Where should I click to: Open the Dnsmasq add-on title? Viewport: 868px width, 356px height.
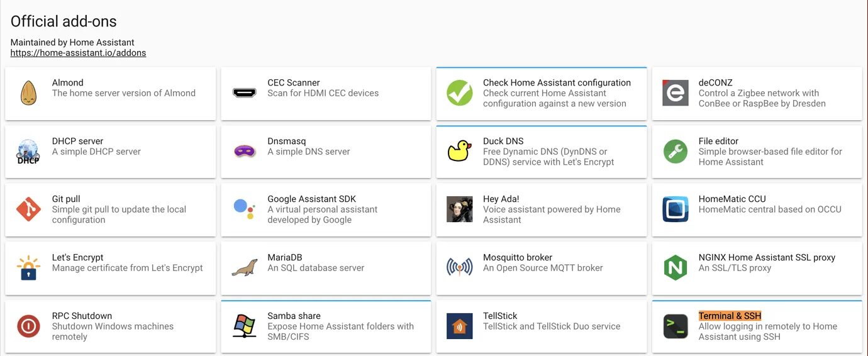pyautogui.click(x=286, y=141)
